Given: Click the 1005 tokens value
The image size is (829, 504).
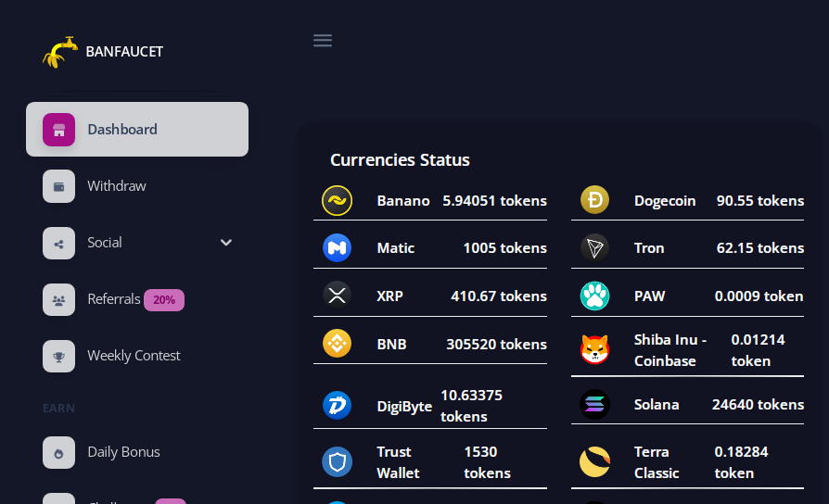Looking at the screenshot, I should point(504,247).
